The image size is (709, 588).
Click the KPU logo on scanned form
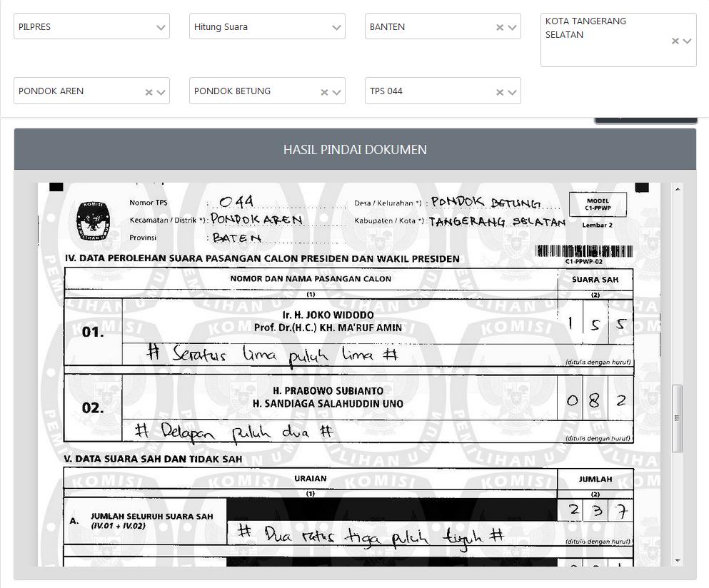click(93, 221)
